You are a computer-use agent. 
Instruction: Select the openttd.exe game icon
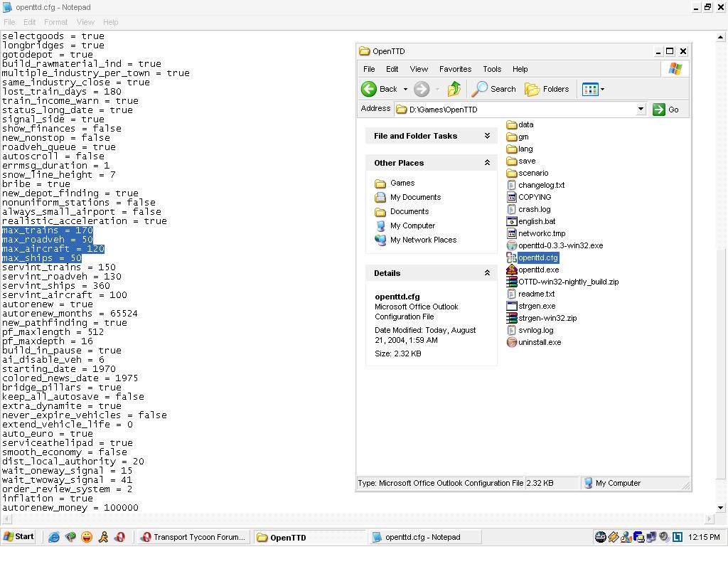click(x=512, y=270)
